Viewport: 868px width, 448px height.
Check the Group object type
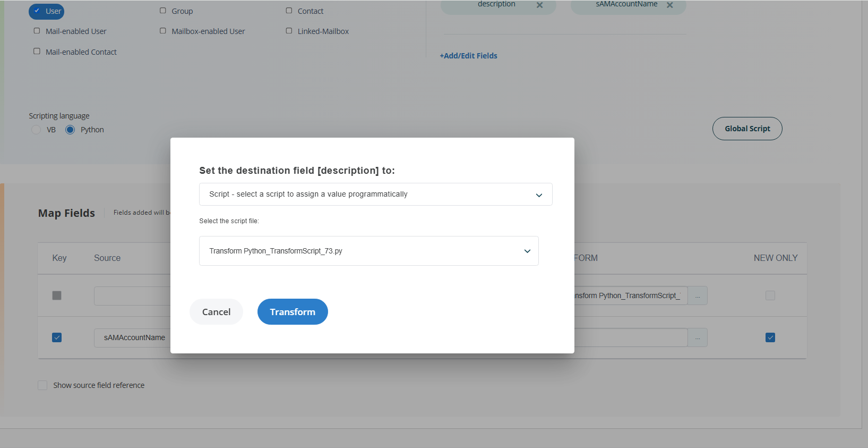point(163,11)
